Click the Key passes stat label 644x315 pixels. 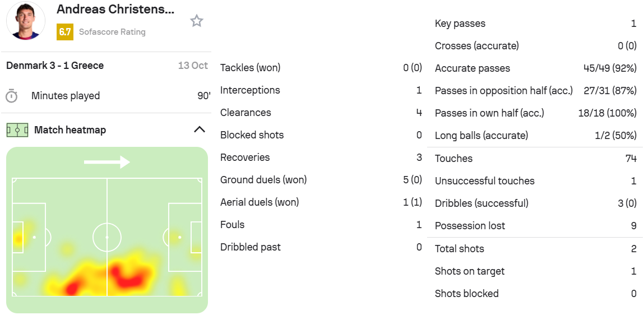(x=460, y=24)
